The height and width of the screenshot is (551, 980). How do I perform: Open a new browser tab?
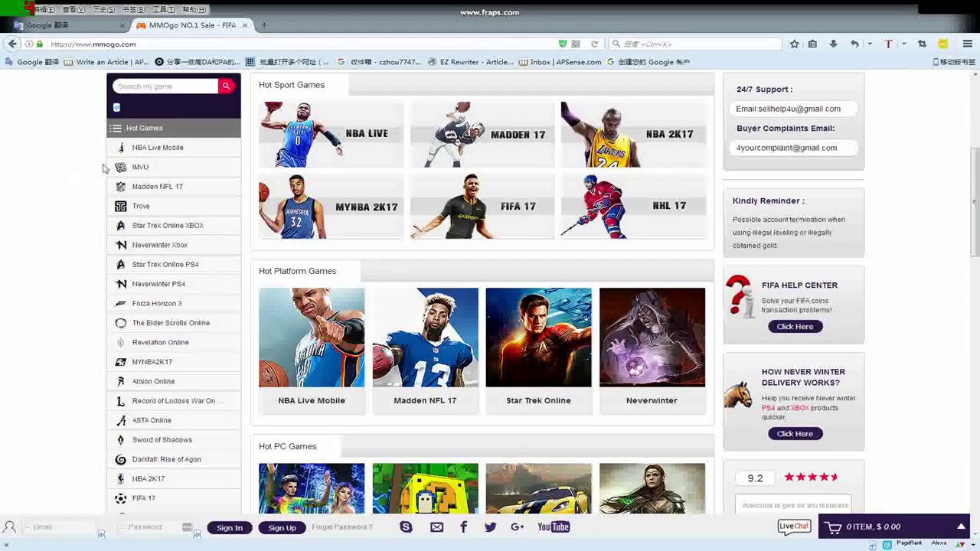(263, 25)
